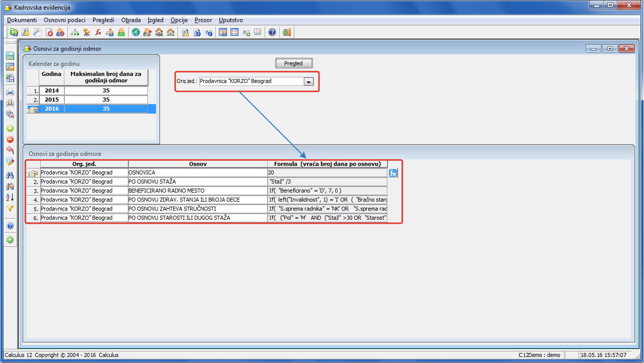Open the Prozor menu

[x=203, y=20]
